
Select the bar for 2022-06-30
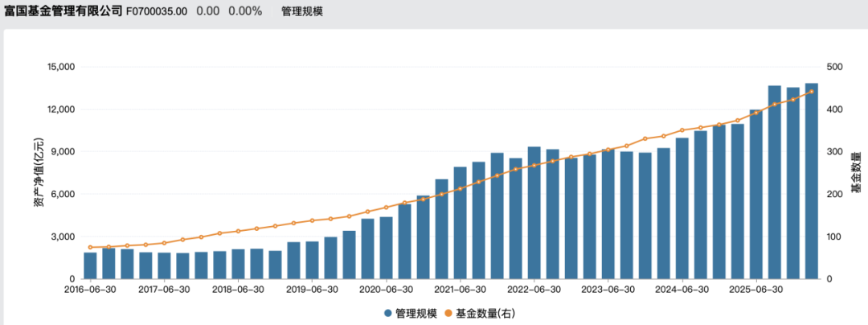[x=534, y=212]
